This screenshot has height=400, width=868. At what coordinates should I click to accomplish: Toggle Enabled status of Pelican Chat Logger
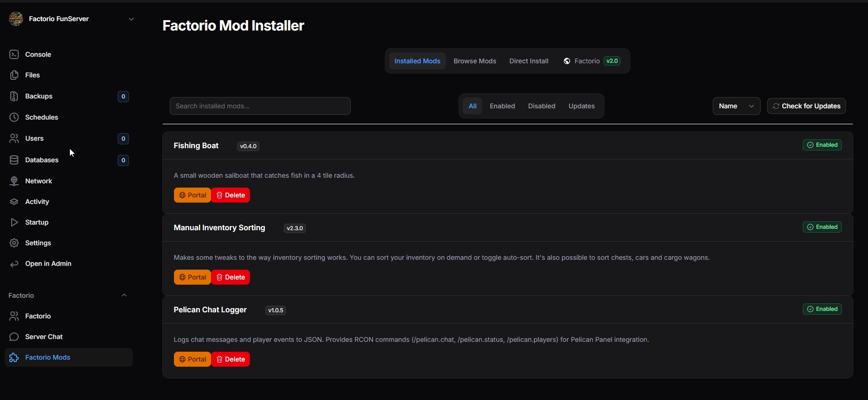822,309
